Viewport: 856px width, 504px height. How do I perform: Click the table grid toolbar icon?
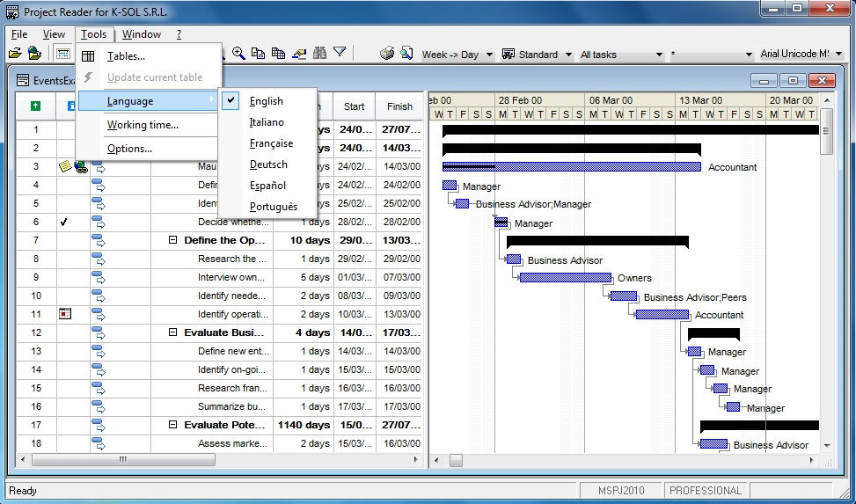278,53
